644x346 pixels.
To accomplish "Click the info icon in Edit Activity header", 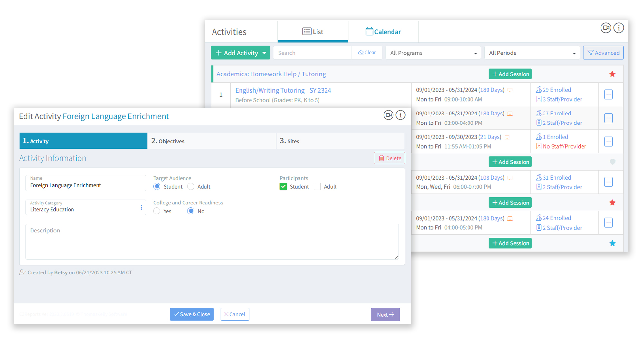I will point(401,115).
